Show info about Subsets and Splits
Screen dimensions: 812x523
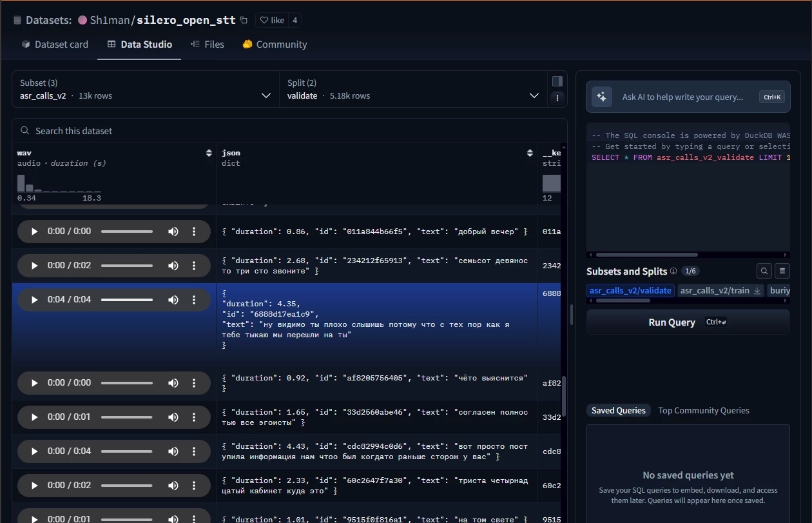[673, 271]
